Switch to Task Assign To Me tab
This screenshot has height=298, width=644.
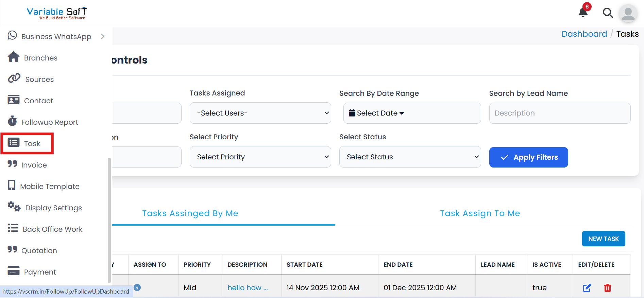(480, 213)
